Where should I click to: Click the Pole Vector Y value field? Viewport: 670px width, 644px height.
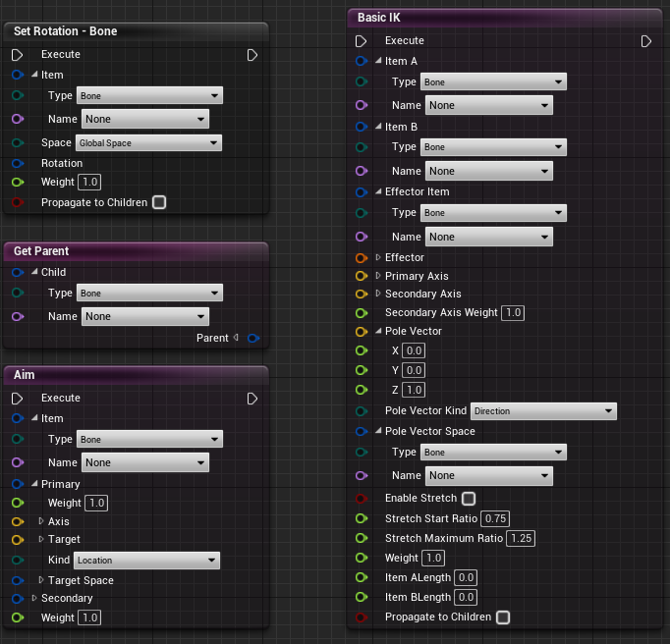[x=414, y=370]
